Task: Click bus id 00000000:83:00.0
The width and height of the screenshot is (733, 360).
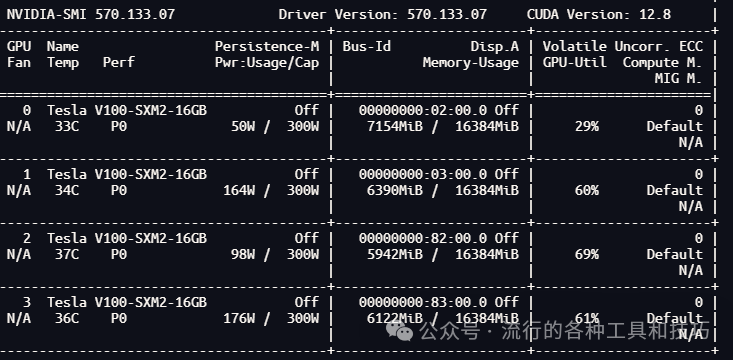Action: (423, 302)
